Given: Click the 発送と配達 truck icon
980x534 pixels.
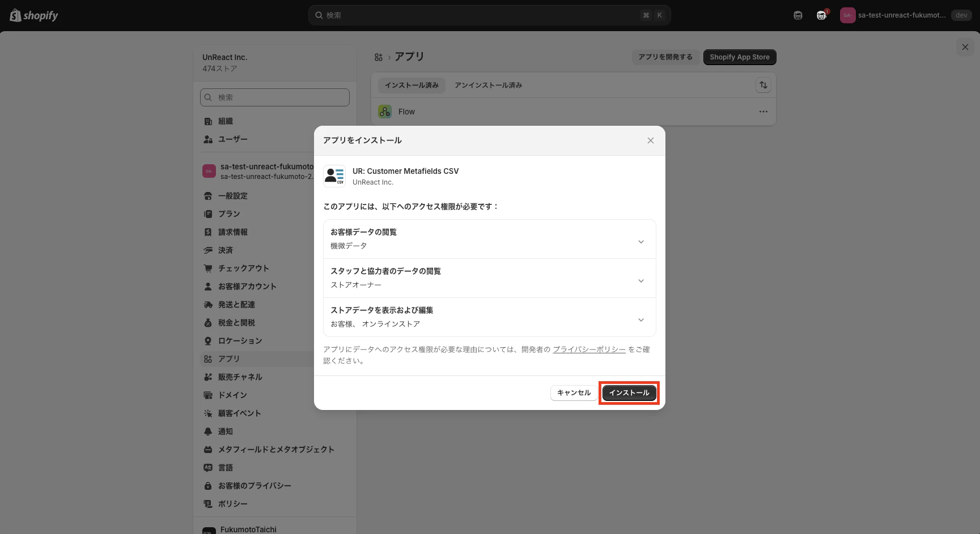Looking at the screenshot, I should 208,305.
